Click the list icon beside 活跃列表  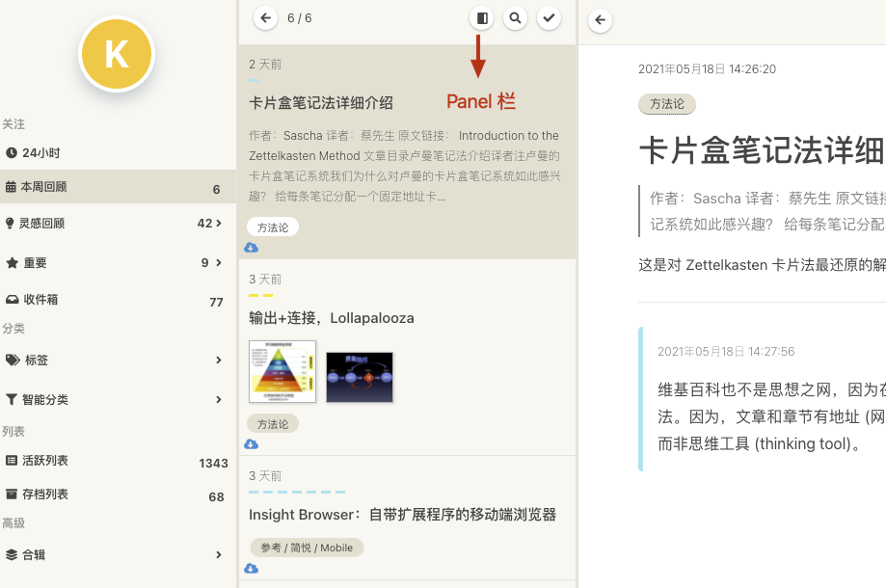click(x=12, y=461)
